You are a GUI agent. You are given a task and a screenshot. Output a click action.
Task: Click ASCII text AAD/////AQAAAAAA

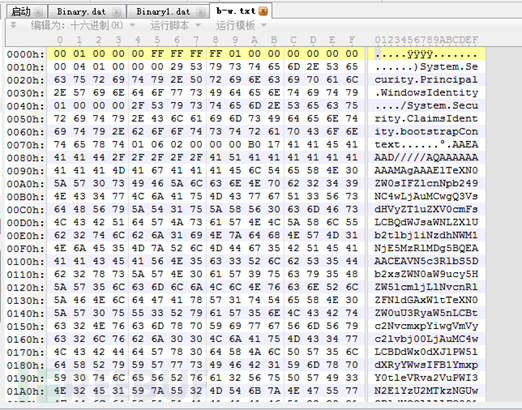point(426,158)
